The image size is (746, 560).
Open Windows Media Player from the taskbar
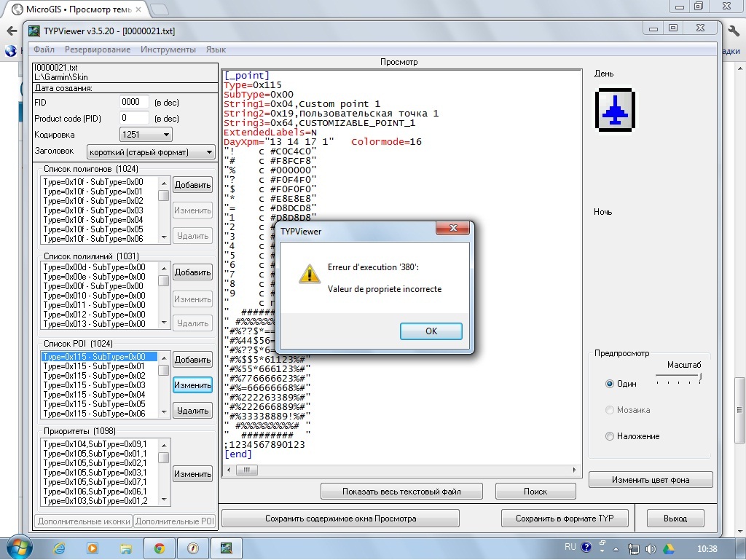93,548
